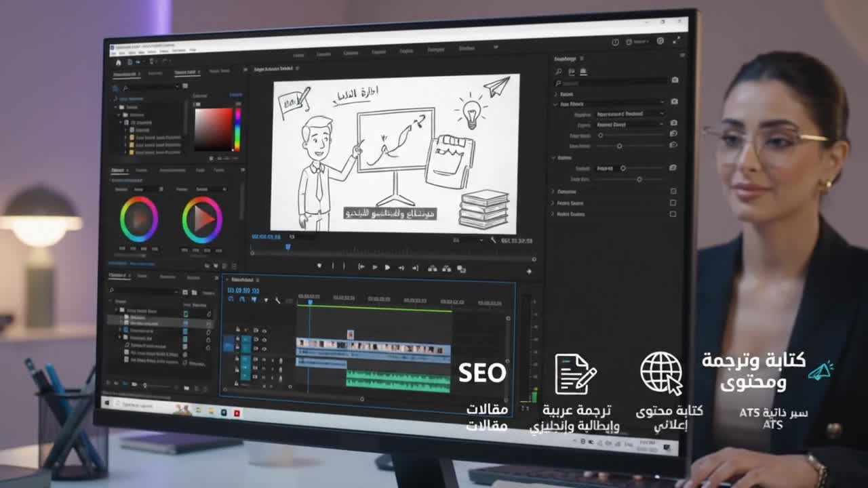Jump to the In point in Program Monitor

coord(361,268)
